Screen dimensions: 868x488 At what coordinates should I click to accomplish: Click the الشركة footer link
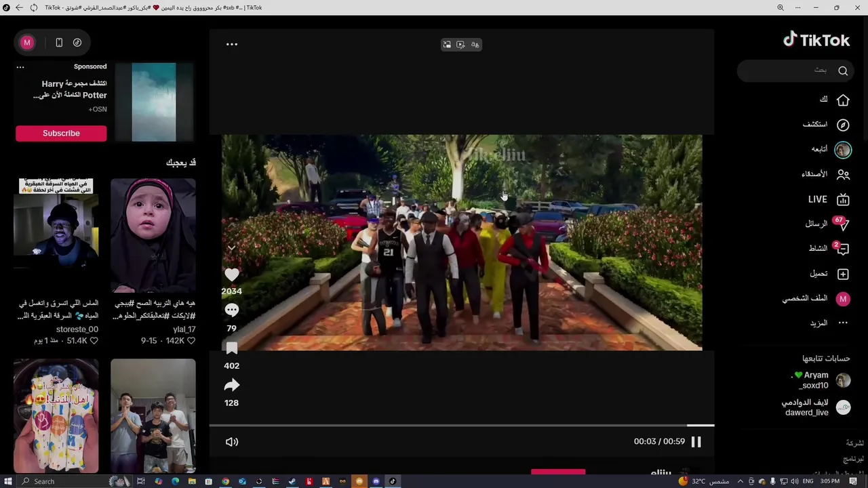(854, 443)
